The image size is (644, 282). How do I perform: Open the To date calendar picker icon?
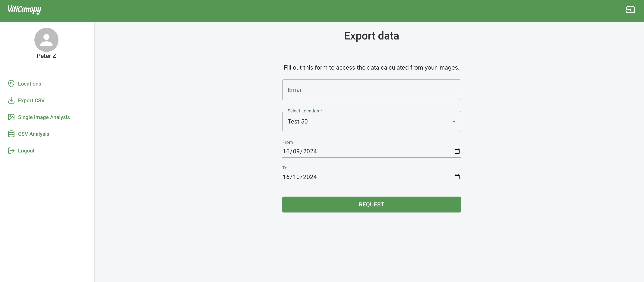click(457, 177)
